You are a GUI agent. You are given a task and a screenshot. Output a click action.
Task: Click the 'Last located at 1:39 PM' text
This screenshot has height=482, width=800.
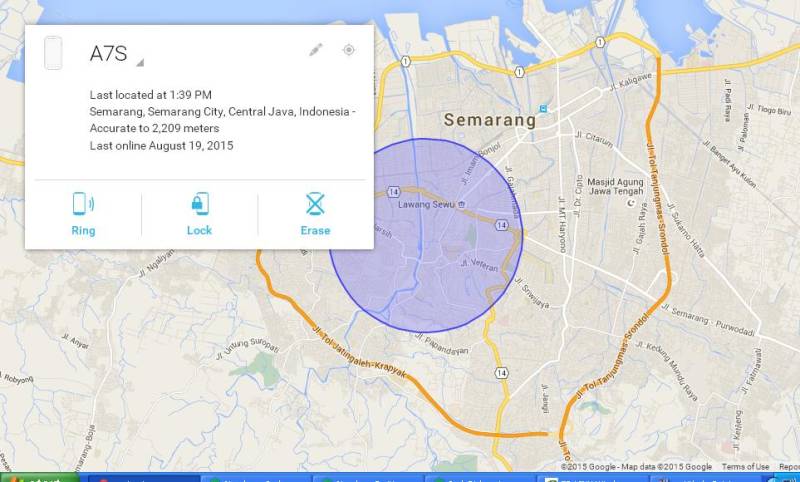pos(151,95)
